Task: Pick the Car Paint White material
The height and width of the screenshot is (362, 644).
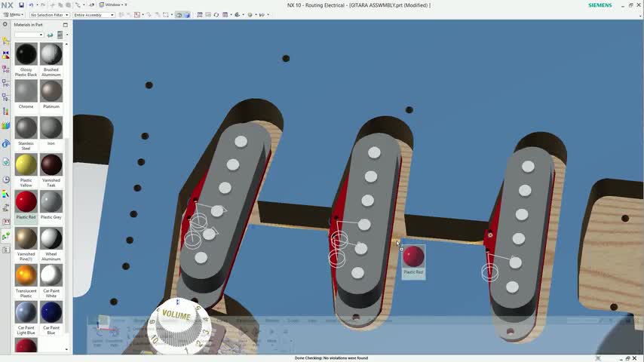Action: [x=51, y=281]
